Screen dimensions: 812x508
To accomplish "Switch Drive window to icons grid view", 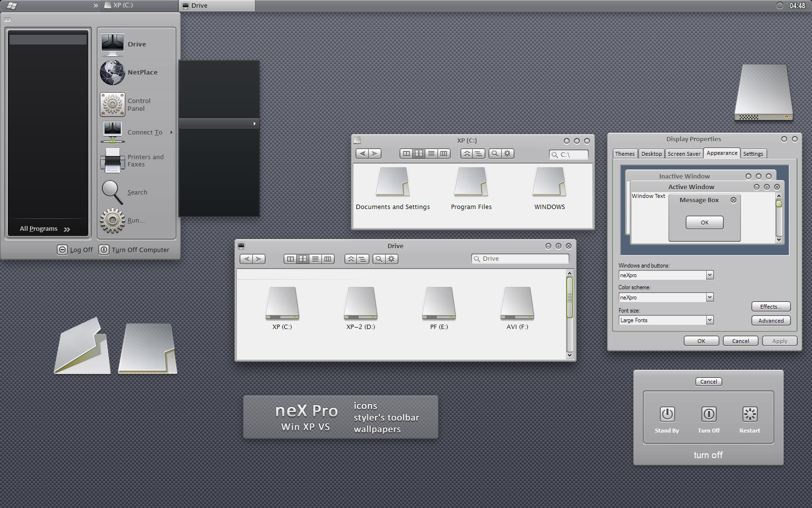I will (303, 259).
